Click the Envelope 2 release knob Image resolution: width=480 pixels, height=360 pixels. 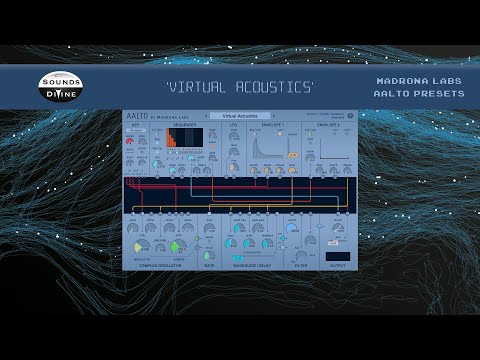point(347,170)
